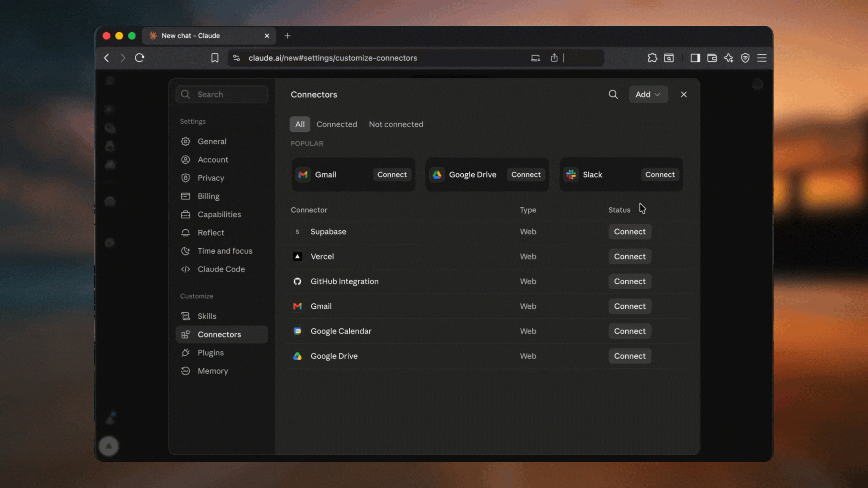The width and height of the screenshot is (868, 488).
Task: Connect Gmail in the connector list
Action: click(x=630, y=307)
